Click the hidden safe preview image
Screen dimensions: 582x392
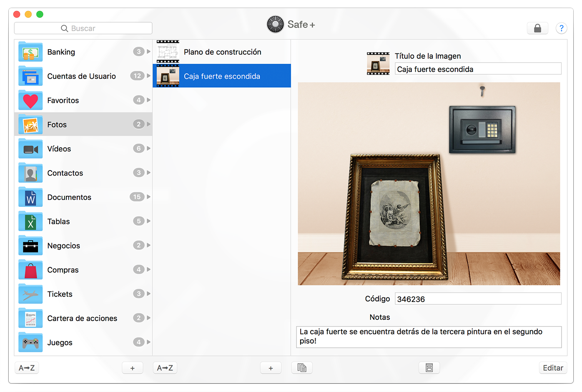(x=429, y=184)
